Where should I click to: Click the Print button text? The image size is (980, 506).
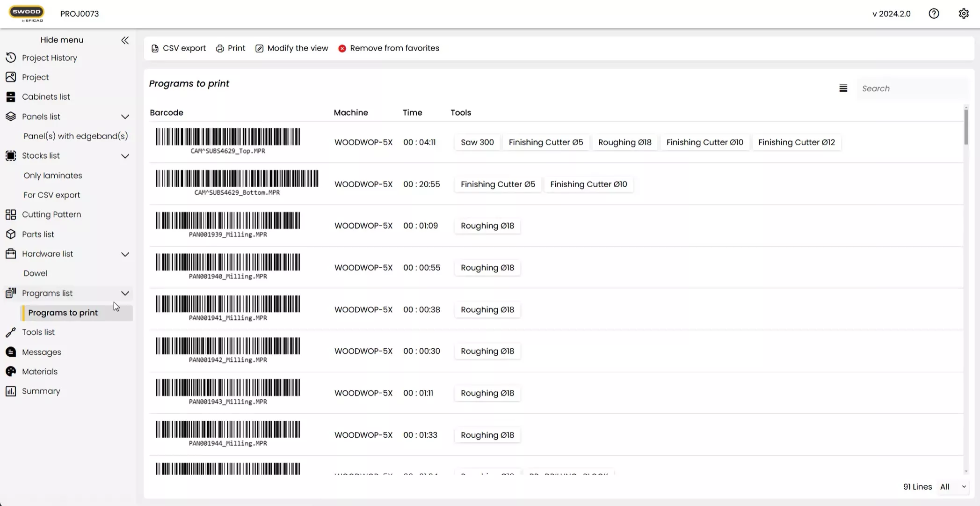(x=236, y=48)
